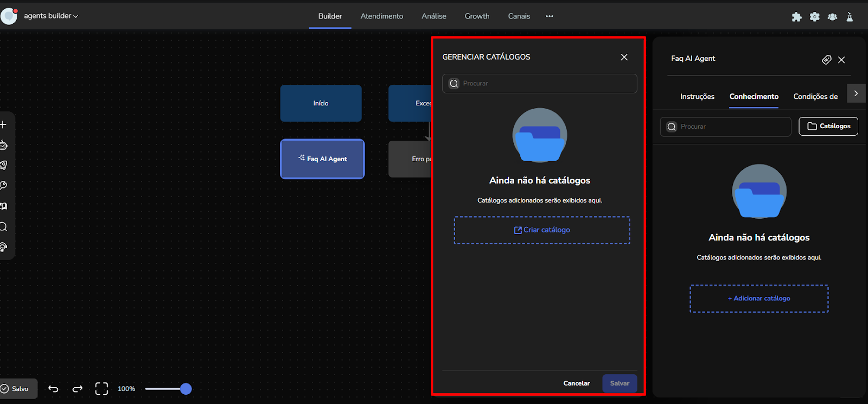Switch to the Atendimento tab
This screenshot has height=404, width=868.
381,16
